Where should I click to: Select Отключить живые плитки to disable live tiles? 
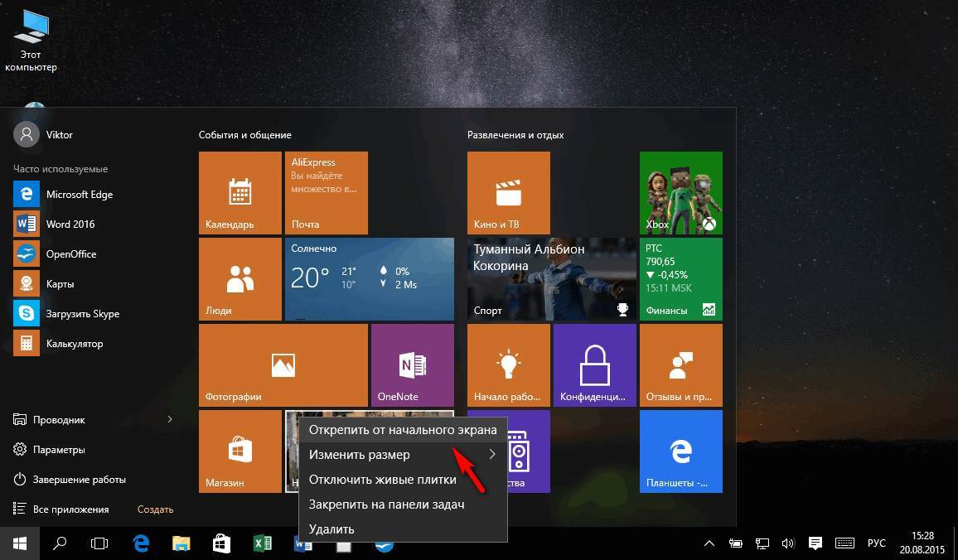coord(382,480)
